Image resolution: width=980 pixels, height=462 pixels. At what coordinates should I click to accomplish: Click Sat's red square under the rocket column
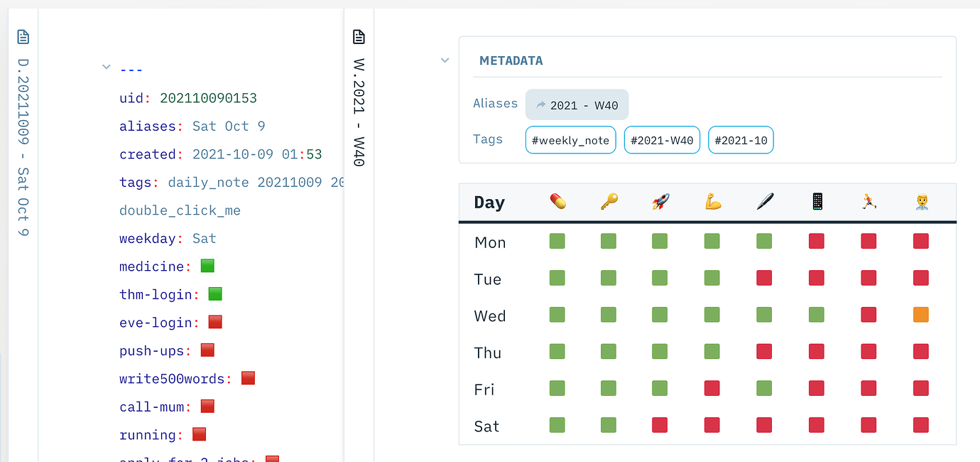click(x=660, y=425)
